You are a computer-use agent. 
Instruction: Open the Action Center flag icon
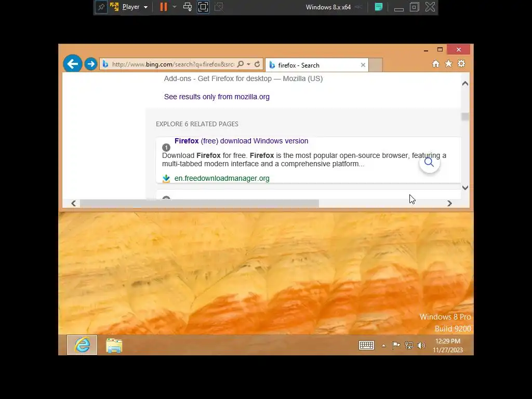(396, 345)
